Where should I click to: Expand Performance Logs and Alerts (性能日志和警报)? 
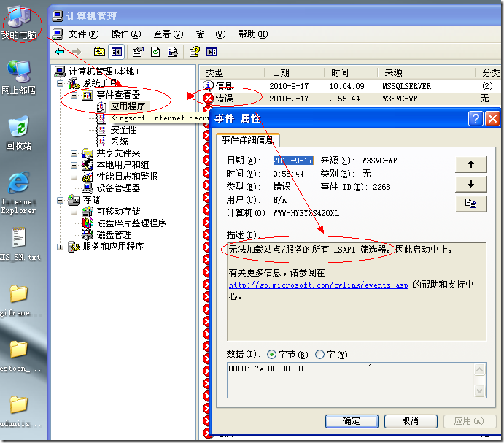[x=74, y=177]
